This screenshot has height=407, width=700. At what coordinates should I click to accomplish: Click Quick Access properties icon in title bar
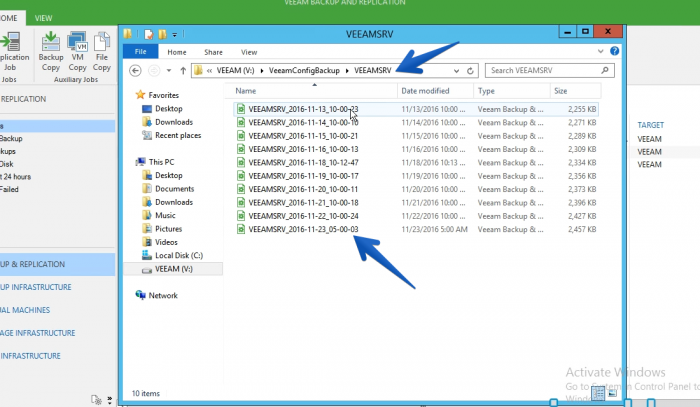[x=148, y=34]
